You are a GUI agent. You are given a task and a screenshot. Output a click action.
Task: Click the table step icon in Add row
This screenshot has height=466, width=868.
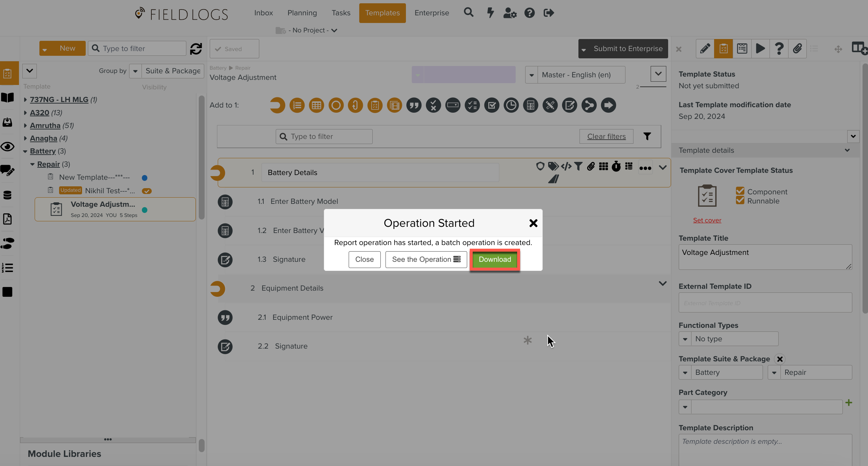pos(316,105)
